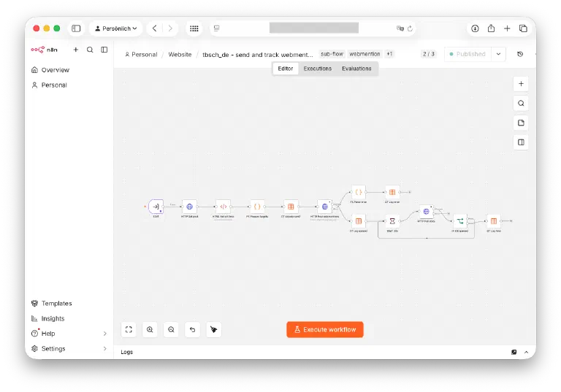Image resolution: width=561 pixels, height=392 pixels.
Task: Click the Safari address bar
Action: point(314,28)
